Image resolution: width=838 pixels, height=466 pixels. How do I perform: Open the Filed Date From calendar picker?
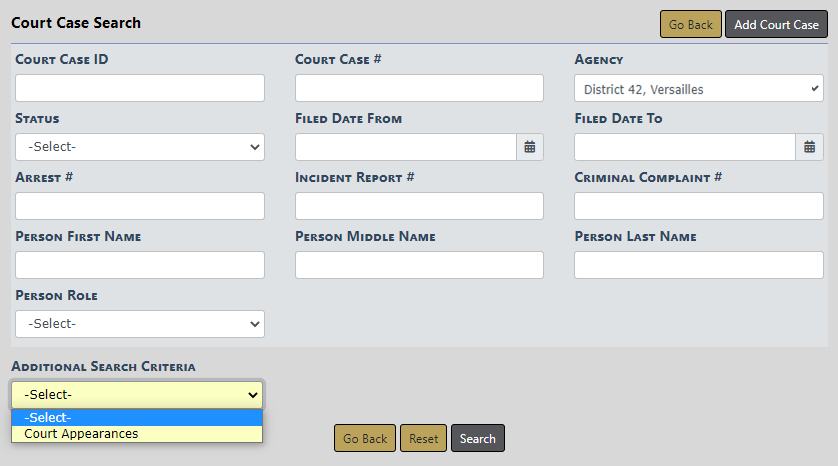pyautogui.click(x=530, y=147)
